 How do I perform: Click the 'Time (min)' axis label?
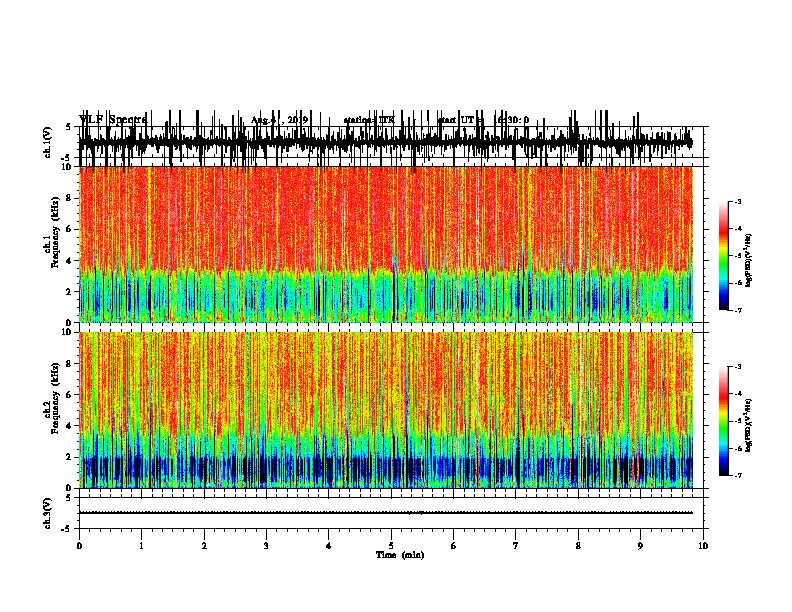click(x=400, y=555)
